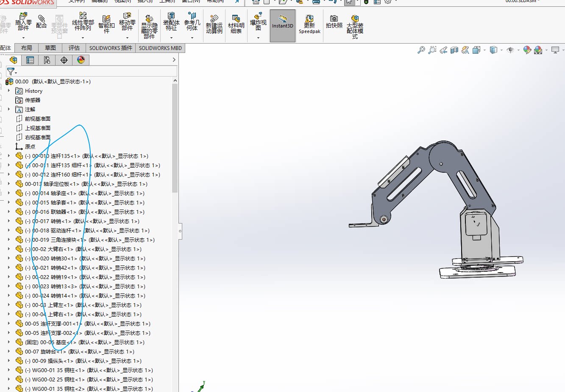Viewport: 565px width, 392px height.
Task: Open the 线性零部件阵列 pattern tool
Action: (x=83, y=22)
